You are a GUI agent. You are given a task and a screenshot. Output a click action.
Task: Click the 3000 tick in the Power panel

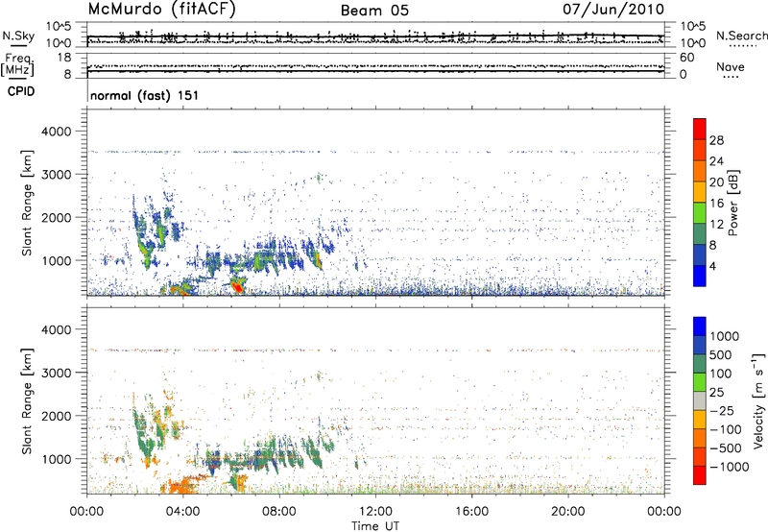(x=56, y=175)
